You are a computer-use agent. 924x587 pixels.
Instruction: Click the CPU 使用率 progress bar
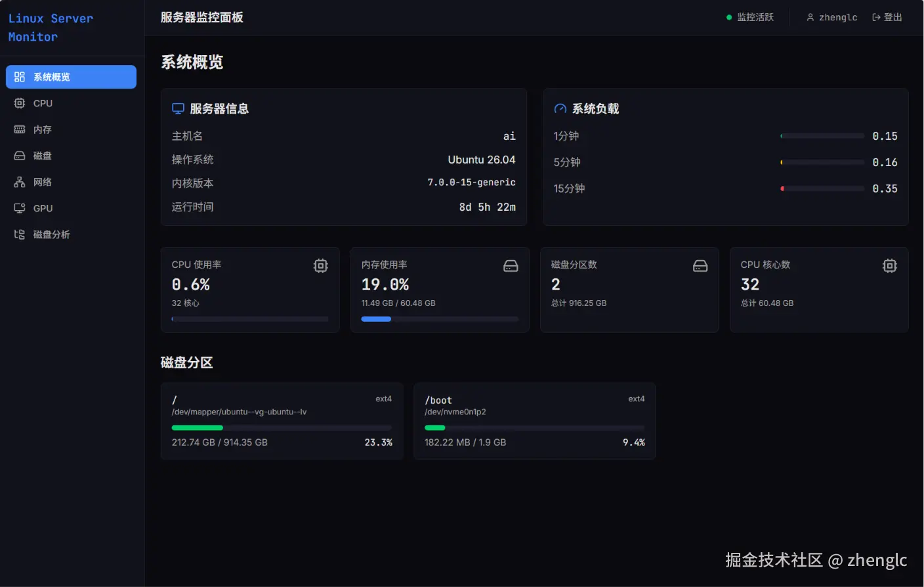[250, 319]
